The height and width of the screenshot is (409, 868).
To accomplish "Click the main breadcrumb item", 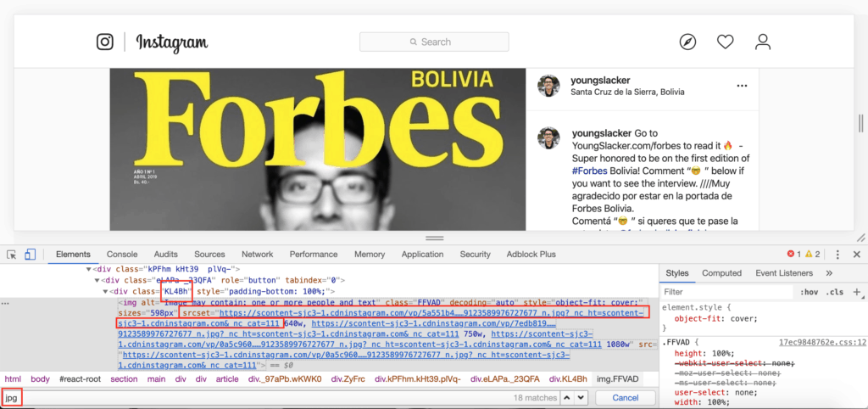I will click(156, 379).
